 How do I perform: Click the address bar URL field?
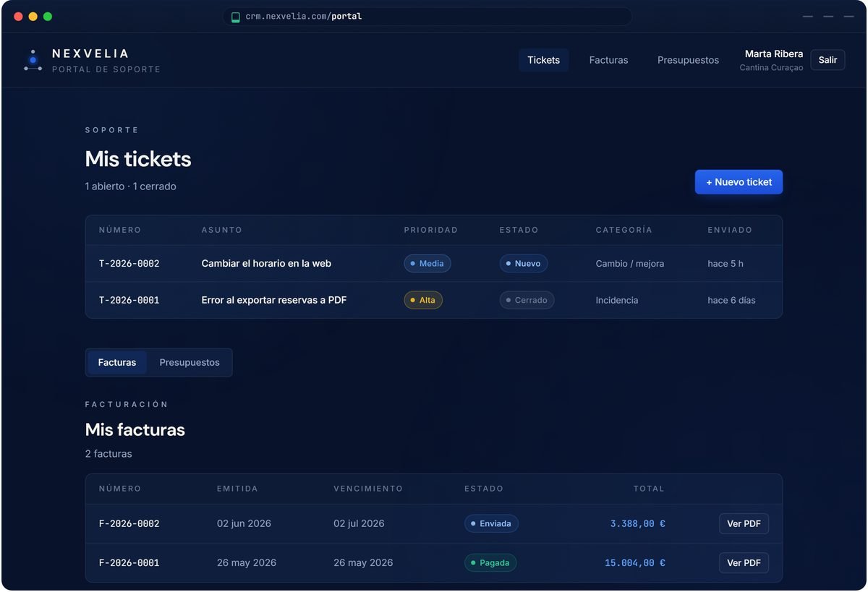(427, 17)
